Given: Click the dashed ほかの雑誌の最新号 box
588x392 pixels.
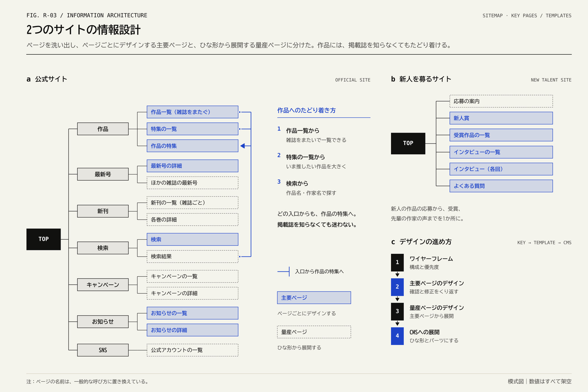Looking at the screenshot, I should pyautogui.click(x=193, y=183).
